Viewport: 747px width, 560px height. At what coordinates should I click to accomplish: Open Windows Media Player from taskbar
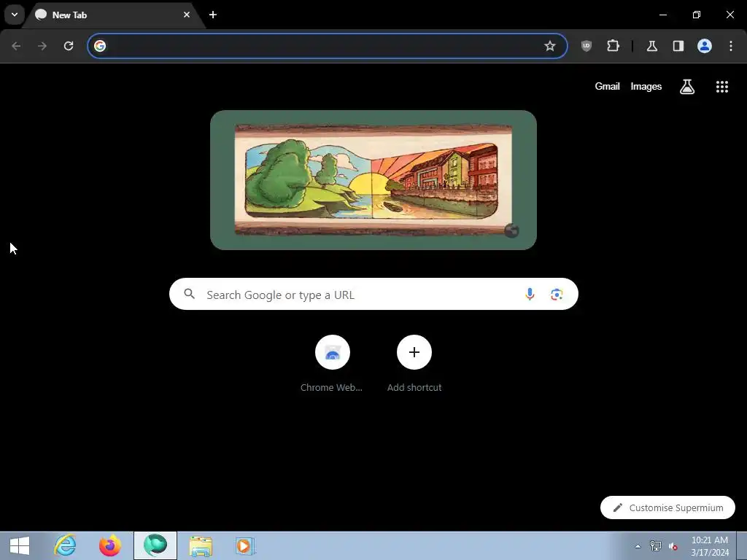245,545
